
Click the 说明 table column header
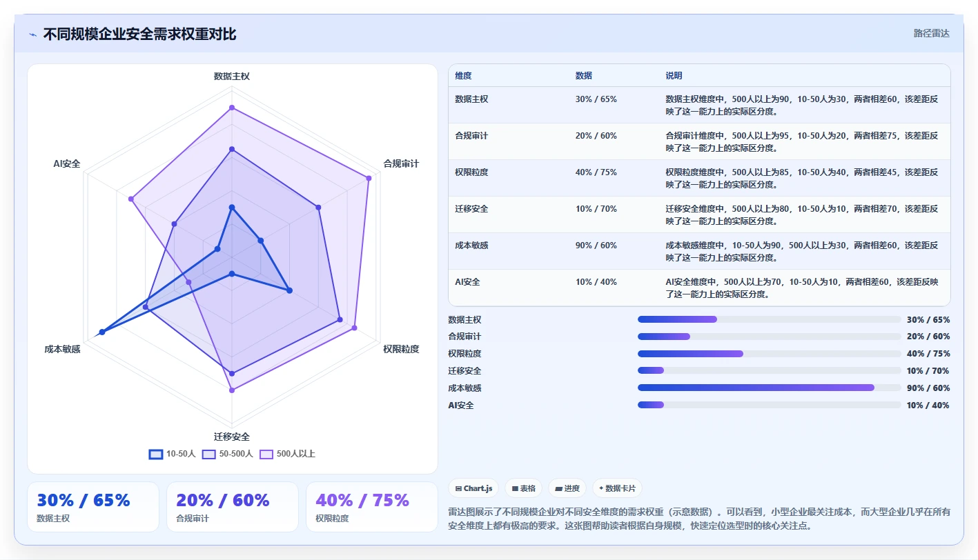coord(674,76)
